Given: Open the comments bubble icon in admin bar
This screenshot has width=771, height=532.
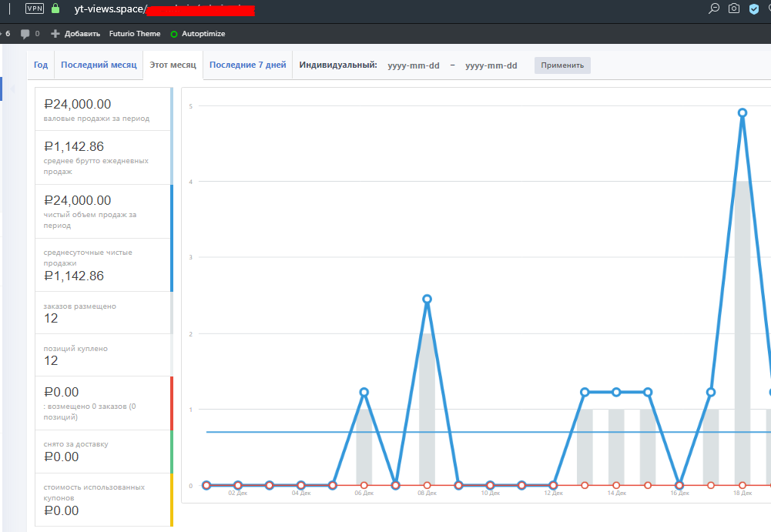Looking at the screenshot, I should [25, 34].
